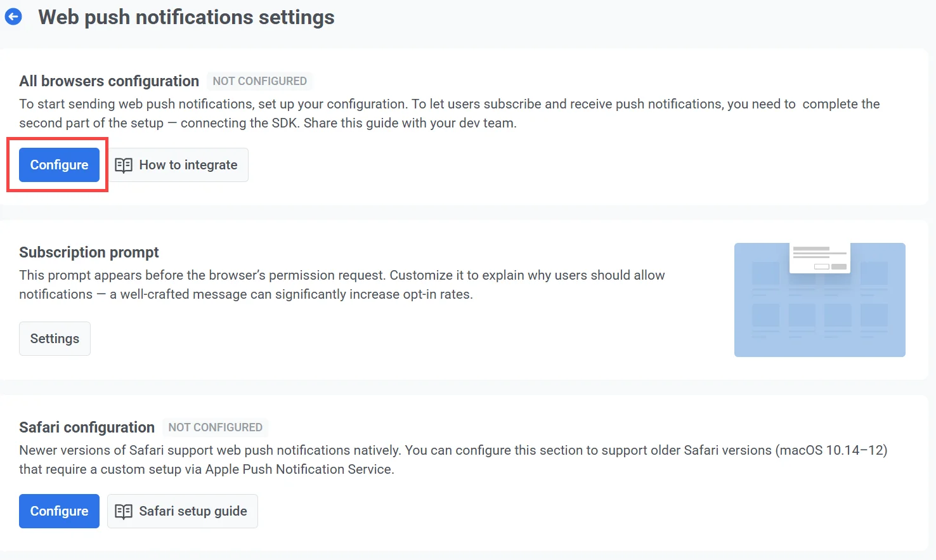
Task: Click the Subscription prompt heading
Action: (x=89, y=252)
